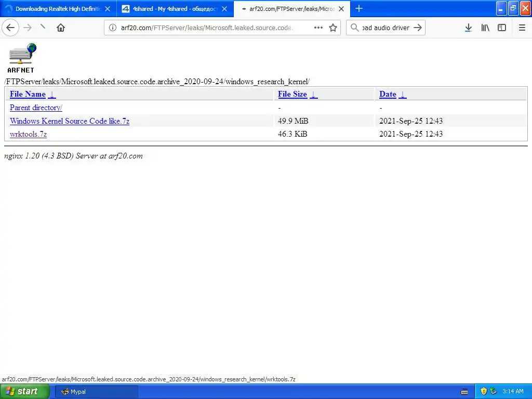This screenshot has height=399, width=532.
Task: Stop or reload the loading page
Action: 43,27
